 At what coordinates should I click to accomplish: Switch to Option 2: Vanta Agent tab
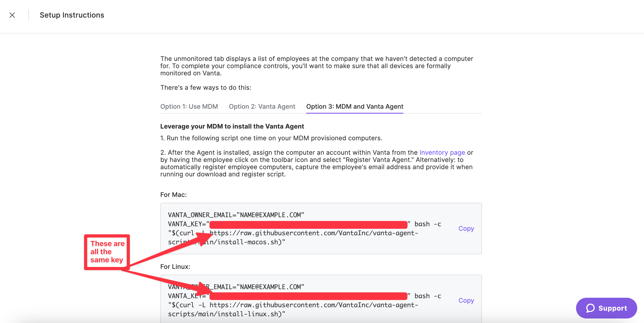click(x=262, y=106)
